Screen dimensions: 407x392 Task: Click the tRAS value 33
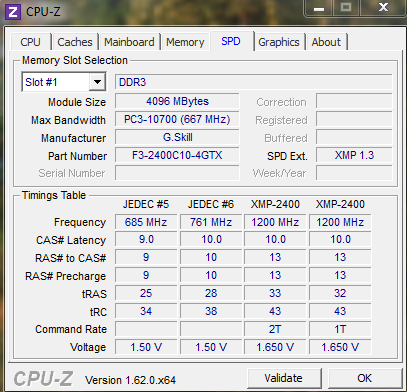pyautogui.click(x=275, y=293)
